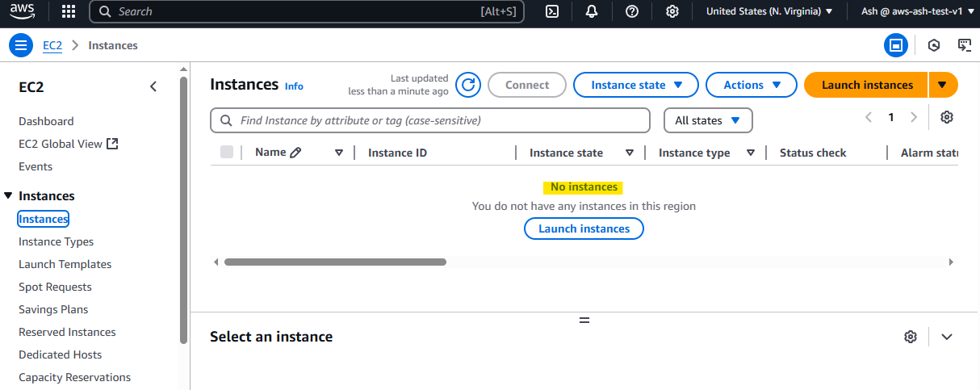Open Launch instances split dropdown arrow
Viewport: 980px width, 390px height.
pyautogui.click(x=943, y=85)
